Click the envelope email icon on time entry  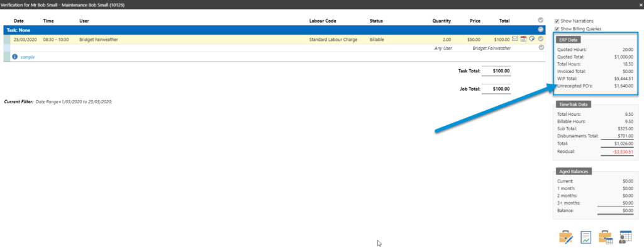[514, 39]
